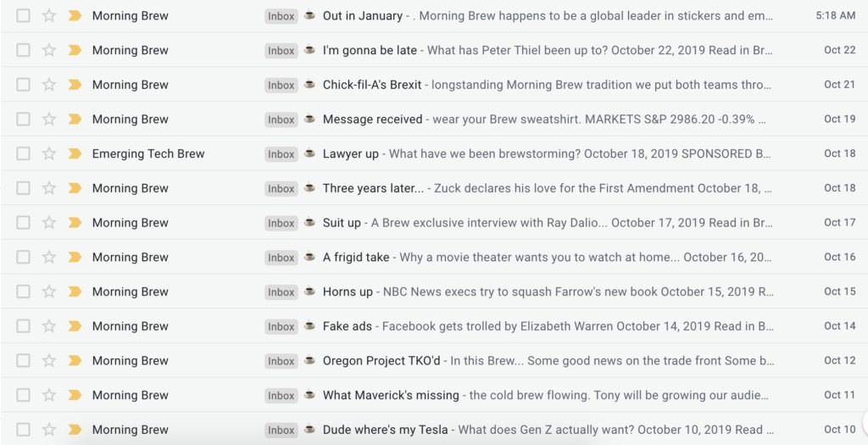Click the 'Oct 19' date
The width and height of the screenshot is (868, 445).
(x=840, y=119)
